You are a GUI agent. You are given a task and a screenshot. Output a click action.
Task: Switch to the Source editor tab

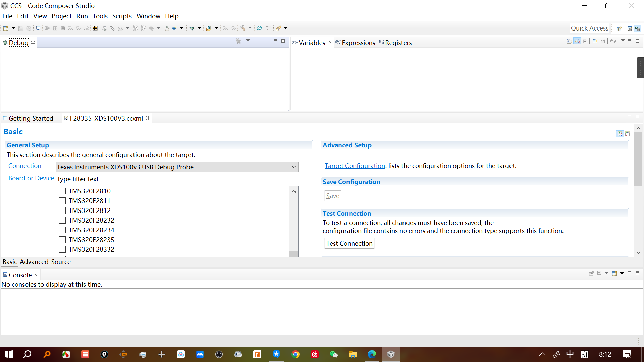click(61, 262)
